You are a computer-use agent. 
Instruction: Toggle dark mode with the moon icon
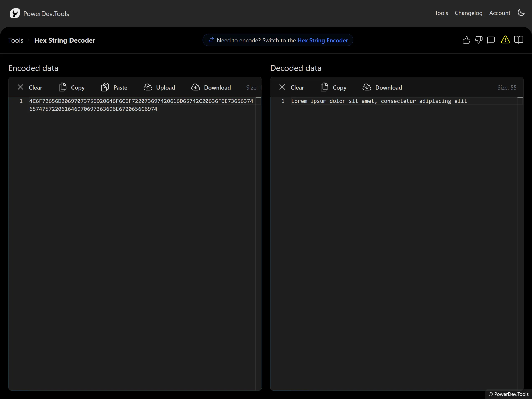pos(521,13)
